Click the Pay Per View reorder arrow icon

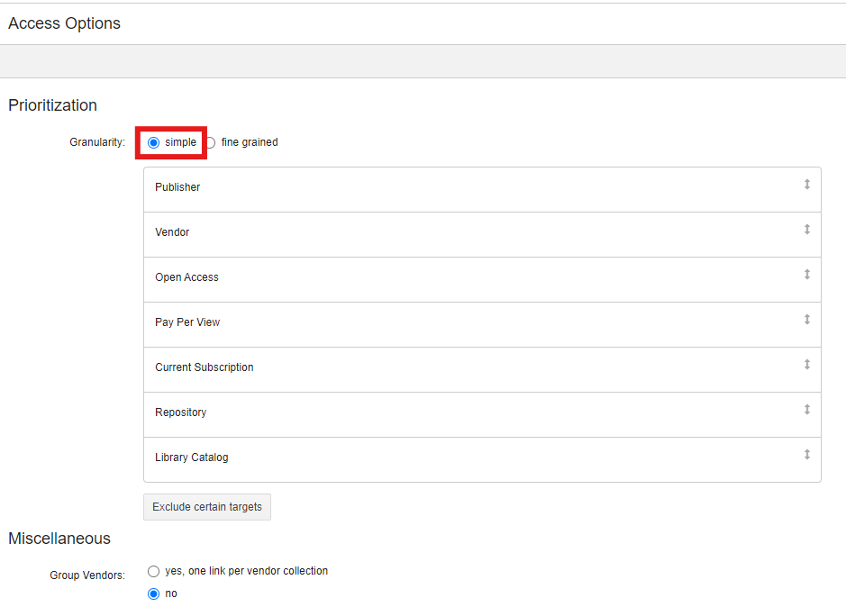[x=806, y=320]
